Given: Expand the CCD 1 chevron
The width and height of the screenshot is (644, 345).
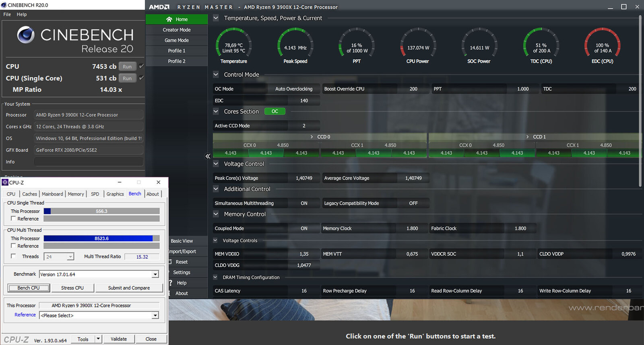Looking at the screenshot, I should [x=528, y=137].
